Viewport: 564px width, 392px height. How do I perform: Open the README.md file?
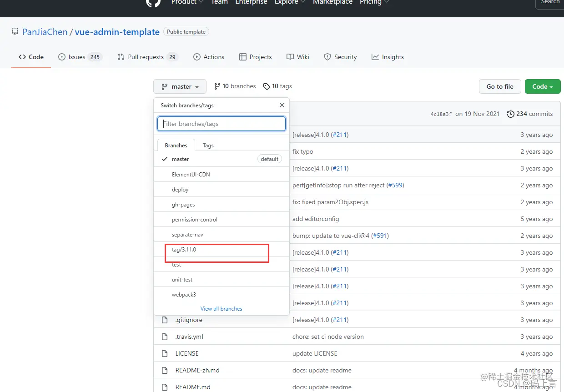point(193,387)
